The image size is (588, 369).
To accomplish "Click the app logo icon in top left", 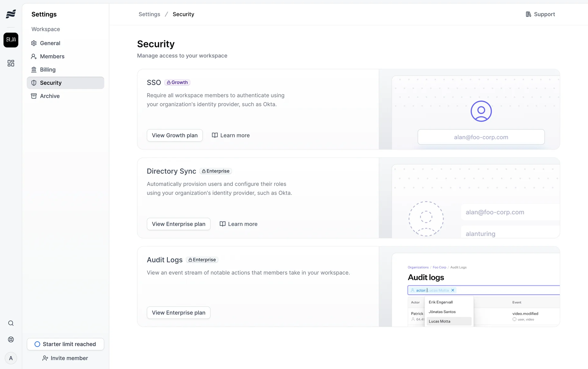I will (11, 14).
